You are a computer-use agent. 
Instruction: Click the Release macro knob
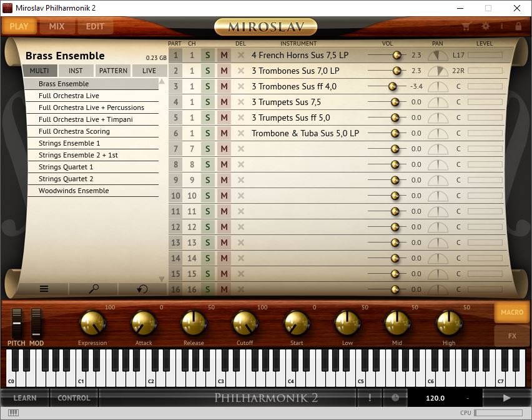(194, 323)
